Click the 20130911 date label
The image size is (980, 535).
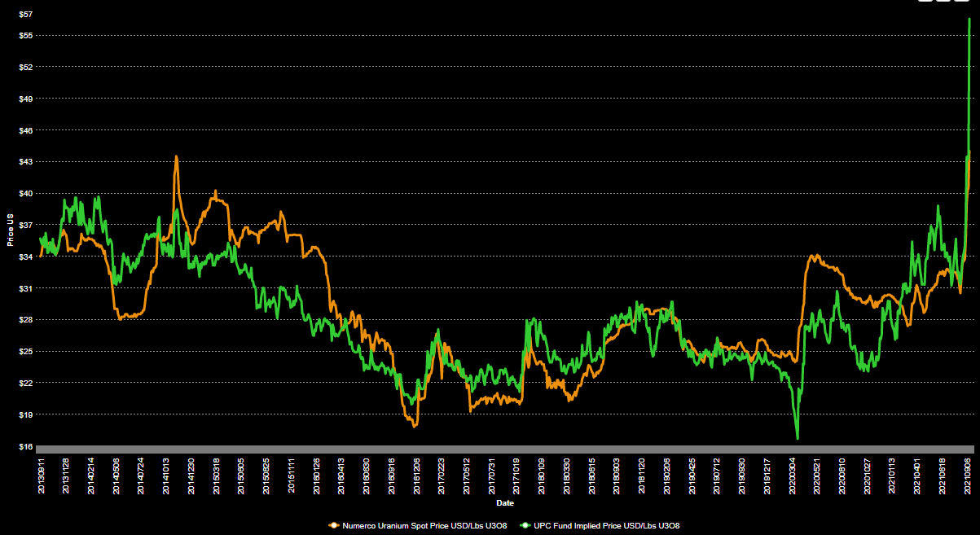coord(42,475)
